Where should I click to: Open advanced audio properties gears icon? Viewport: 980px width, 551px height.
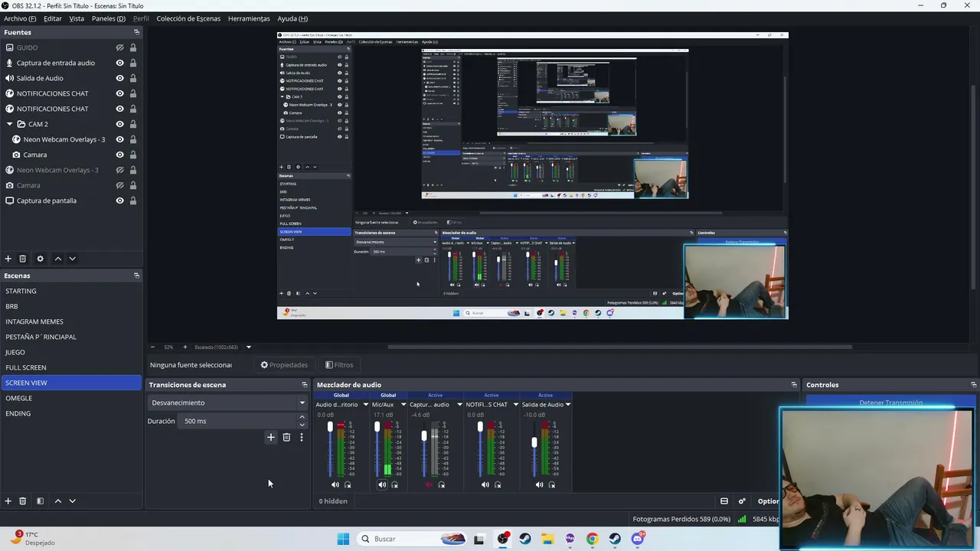[742, 501]
